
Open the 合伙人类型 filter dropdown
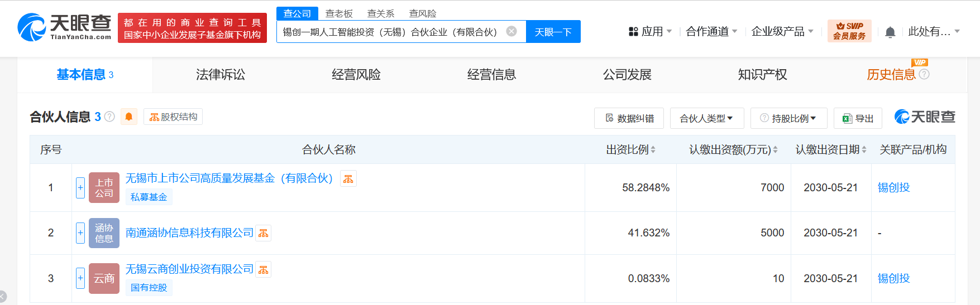click(x=706, y=118)
